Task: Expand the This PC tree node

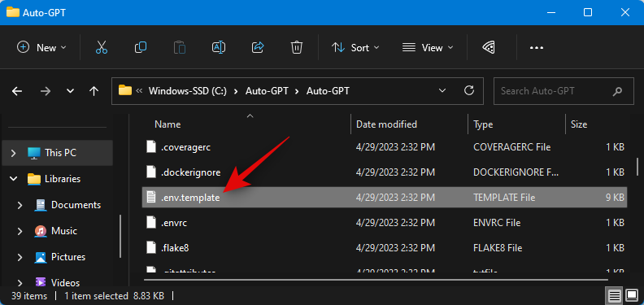Action: [13, 153]
